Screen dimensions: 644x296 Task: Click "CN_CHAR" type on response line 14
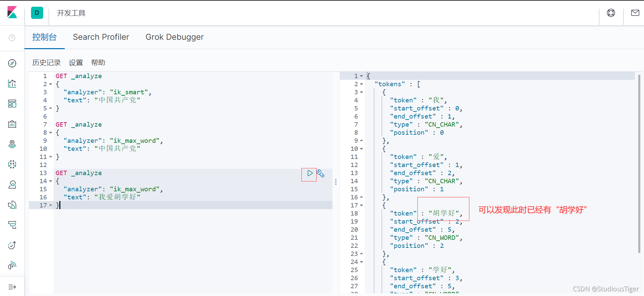pos(442,181)
